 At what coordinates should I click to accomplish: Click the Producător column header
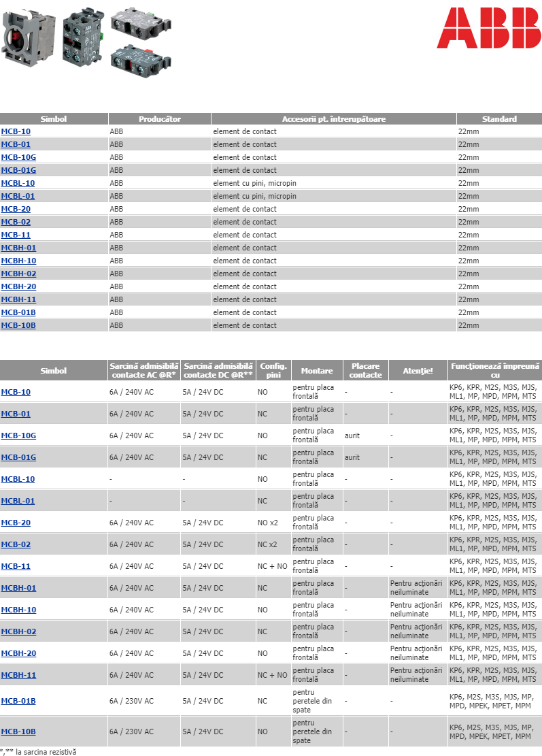159,118
